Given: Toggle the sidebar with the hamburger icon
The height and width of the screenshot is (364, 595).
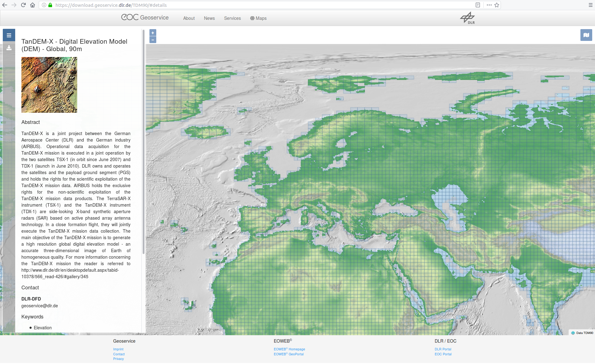Looking at the screenshot, I should (9, 35).
